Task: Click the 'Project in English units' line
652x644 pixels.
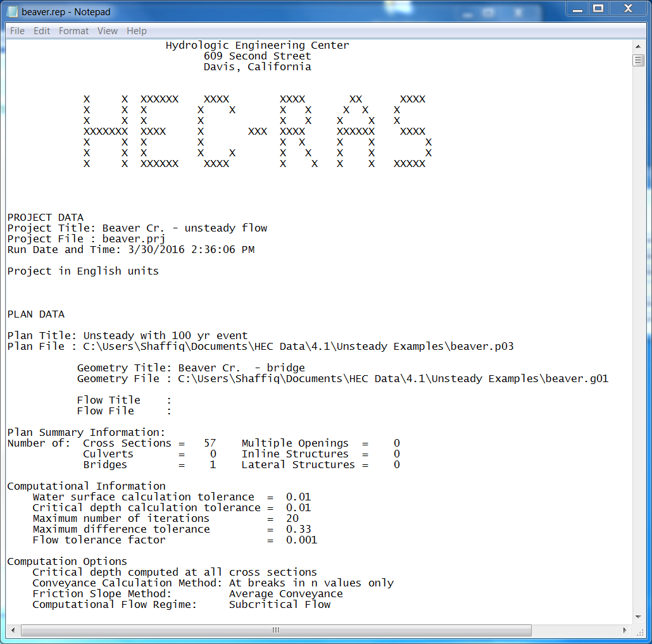Action: tap(83, 271)
